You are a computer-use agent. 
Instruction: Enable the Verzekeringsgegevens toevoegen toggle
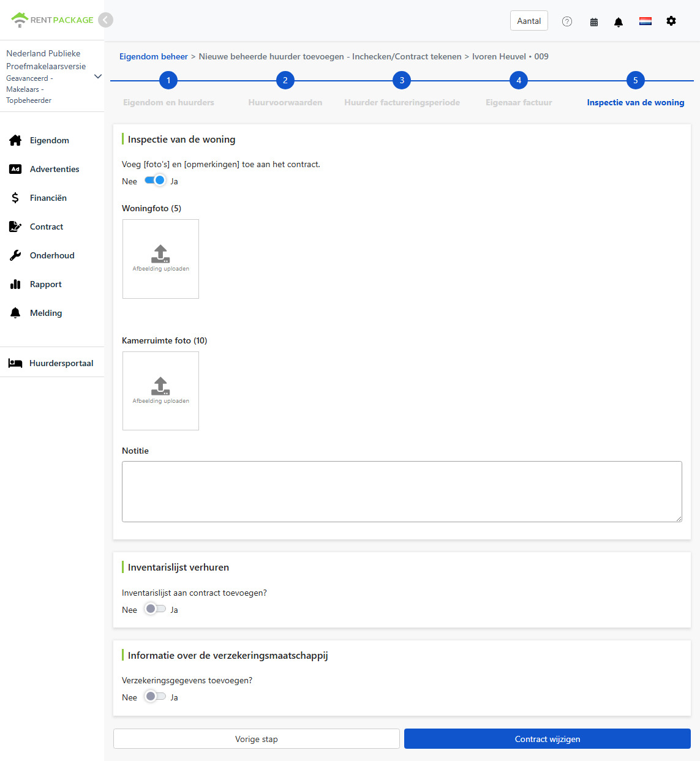(x=155, y=697)
